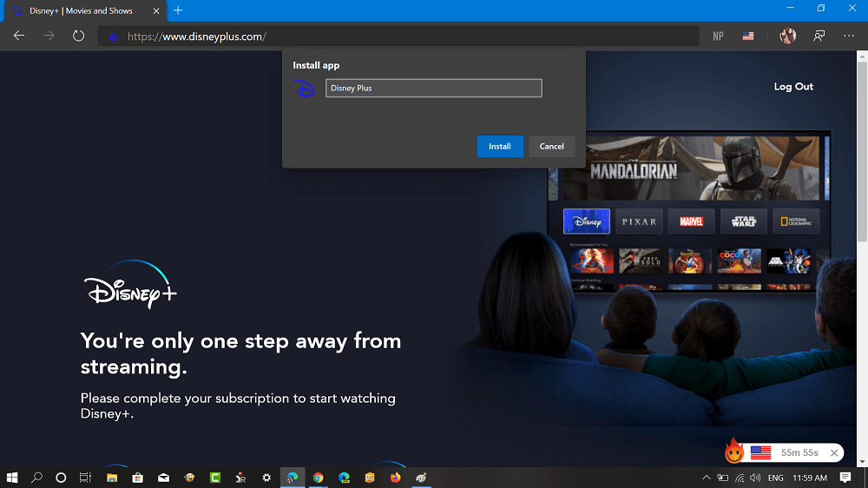
Task: Click the 11:59 AM clock
Action: [x=810, y=478]
